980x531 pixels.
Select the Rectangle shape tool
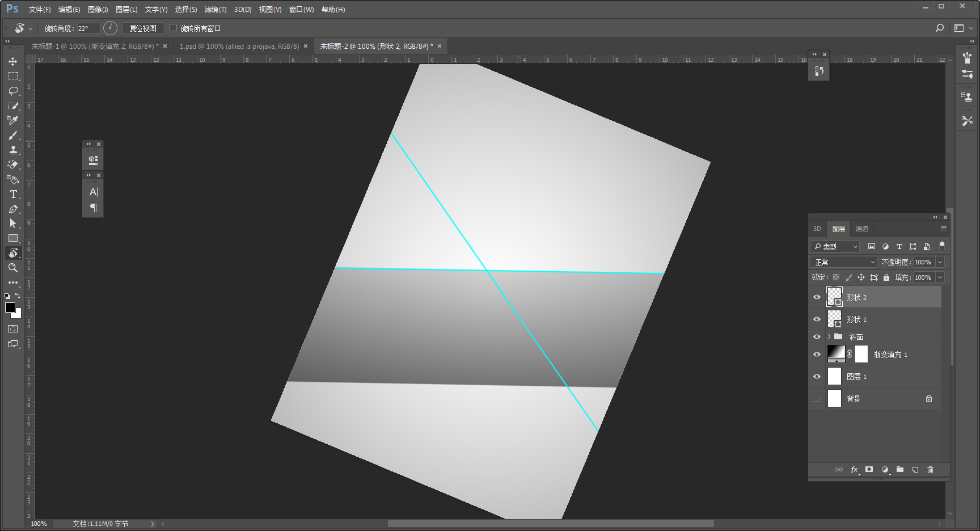point(12,238)
